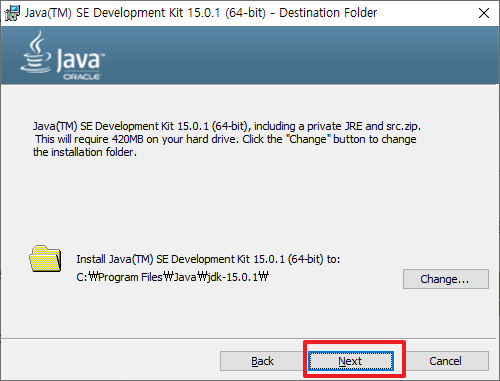Select the install path C:\Program Files\Java\jdk-15.0.1\
Screen dimensions: 500x381
point(172,277)
